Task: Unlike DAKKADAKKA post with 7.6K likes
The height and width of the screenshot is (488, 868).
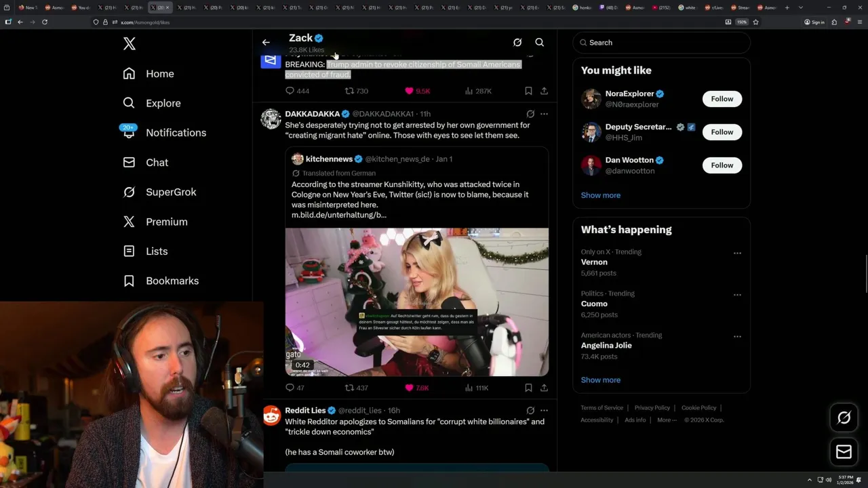Action: (x=417, y=388)
